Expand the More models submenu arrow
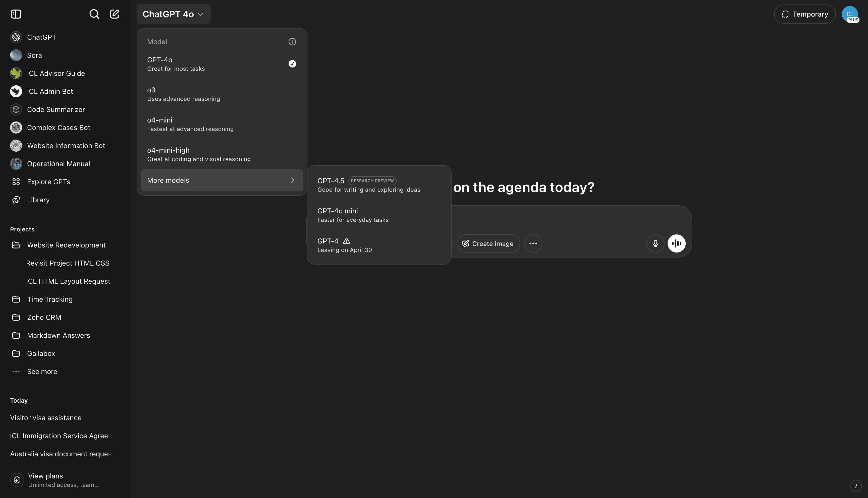868x498 pixels. tap(293, 180)
